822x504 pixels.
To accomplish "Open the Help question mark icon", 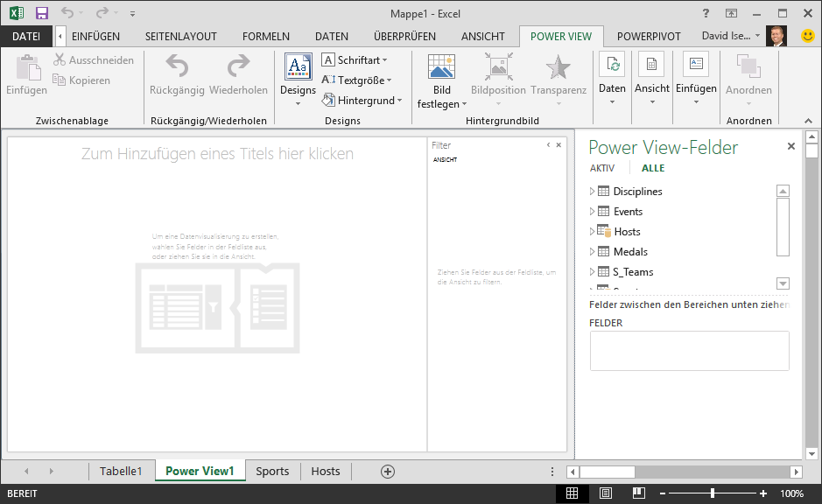I will point(706,14).
